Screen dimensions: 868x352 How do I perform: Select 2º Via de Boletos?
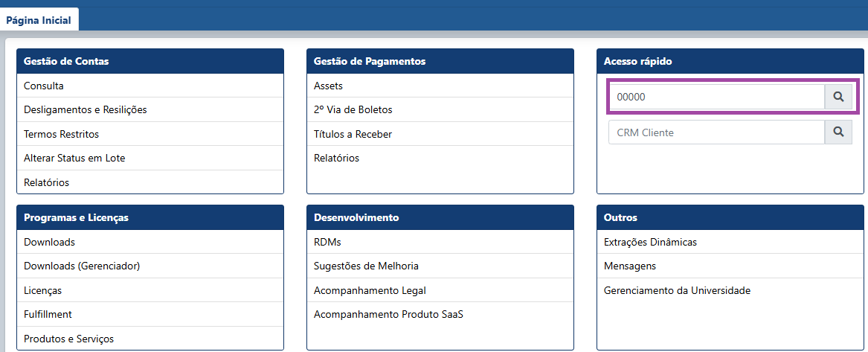pyautogui.click(x=353, y=109)
